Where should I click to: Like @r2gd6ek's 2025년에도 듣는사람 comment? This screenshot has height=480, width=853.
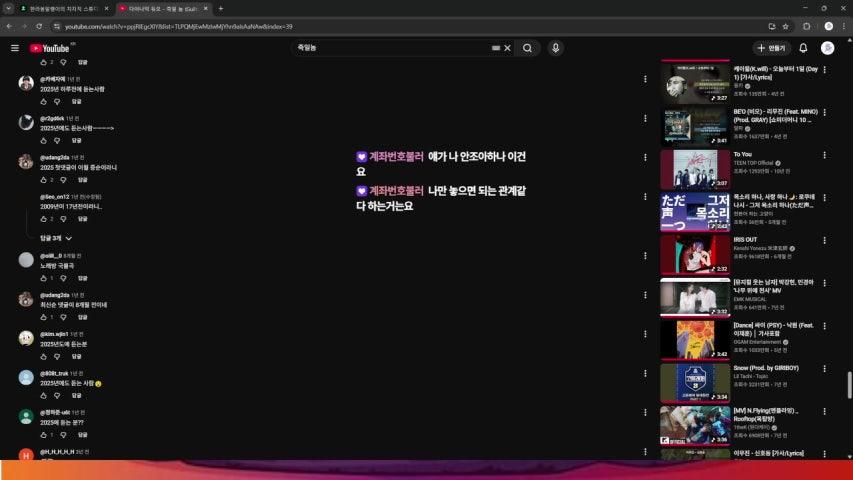click(44, 140)
